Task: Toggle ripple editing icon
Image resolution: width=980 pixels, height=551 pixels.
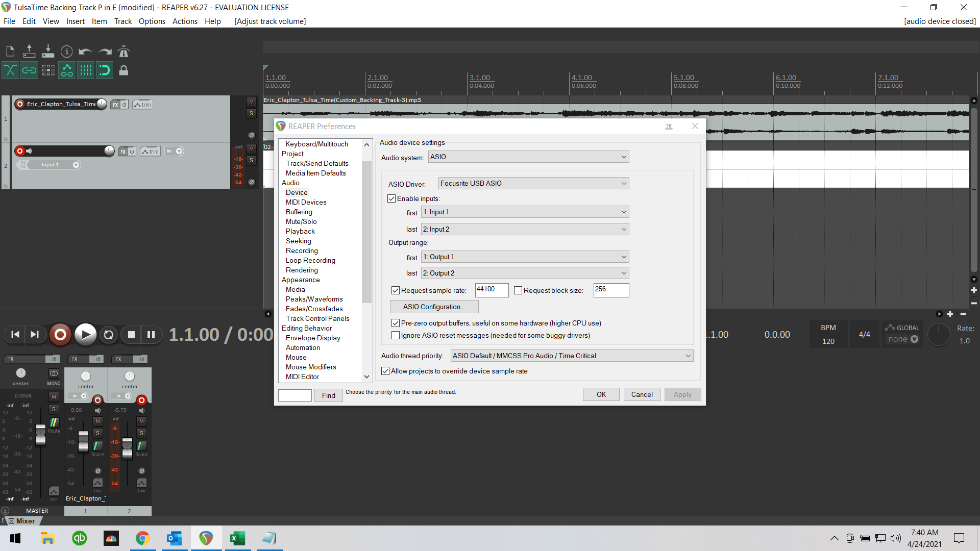Action: [48, 70]
